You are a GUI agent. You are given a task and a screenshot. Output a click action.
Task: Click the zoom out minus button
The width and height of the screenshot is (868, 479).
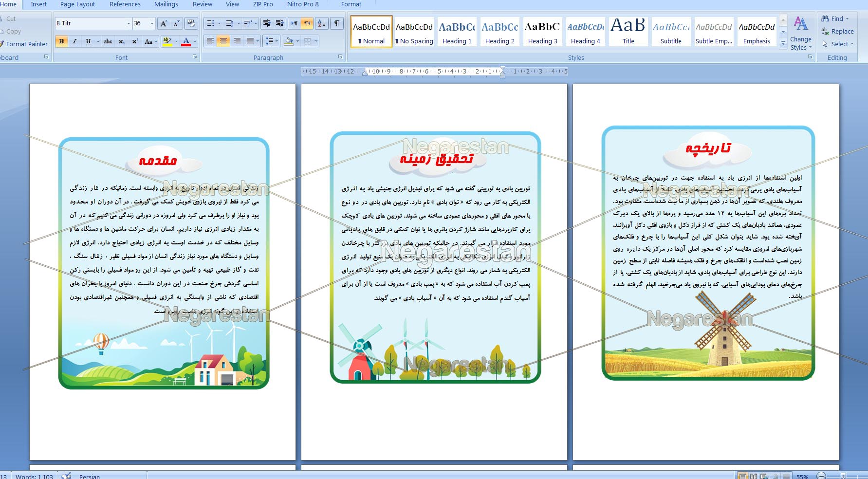822,476
